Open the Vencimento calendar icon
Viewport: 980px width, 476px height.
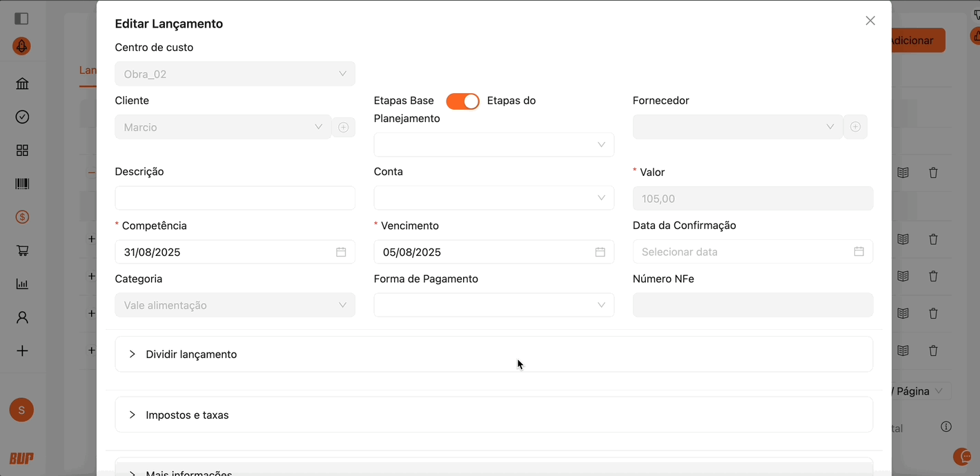click(600, 252)
